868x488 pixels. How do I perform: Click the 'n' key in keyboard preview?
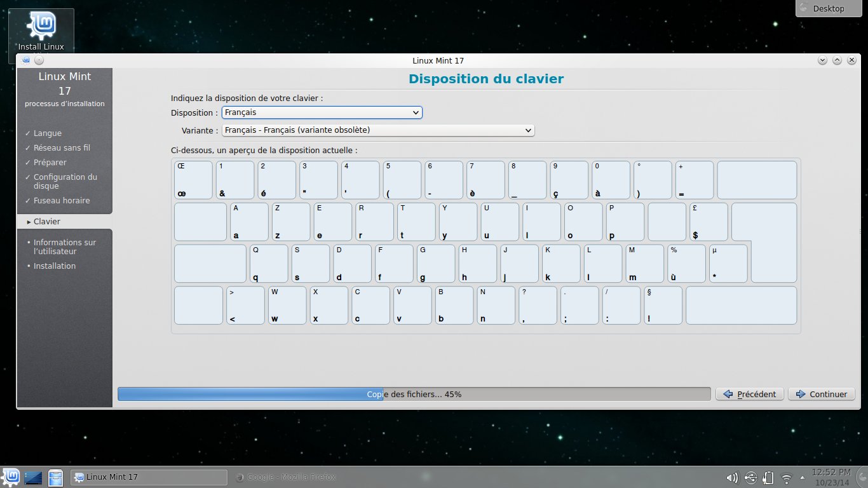click(x=496, y=306)
